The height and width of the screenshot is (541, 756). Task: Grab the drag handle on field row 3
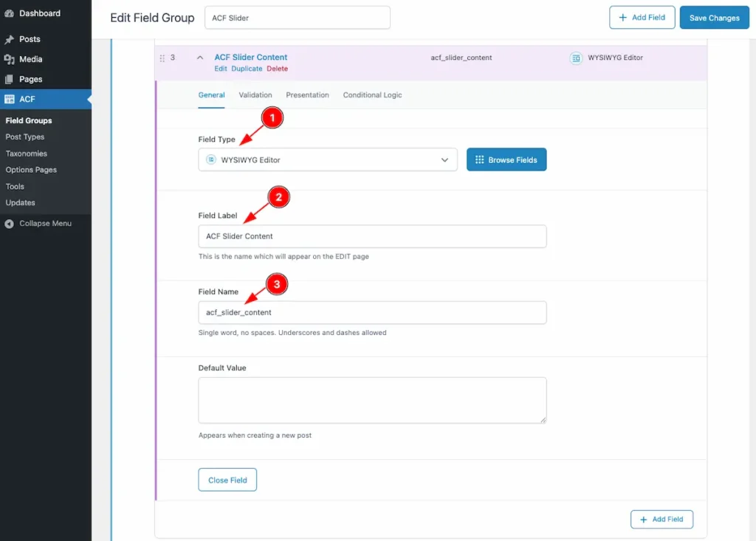pyautogui.click(x=162, y=58)
